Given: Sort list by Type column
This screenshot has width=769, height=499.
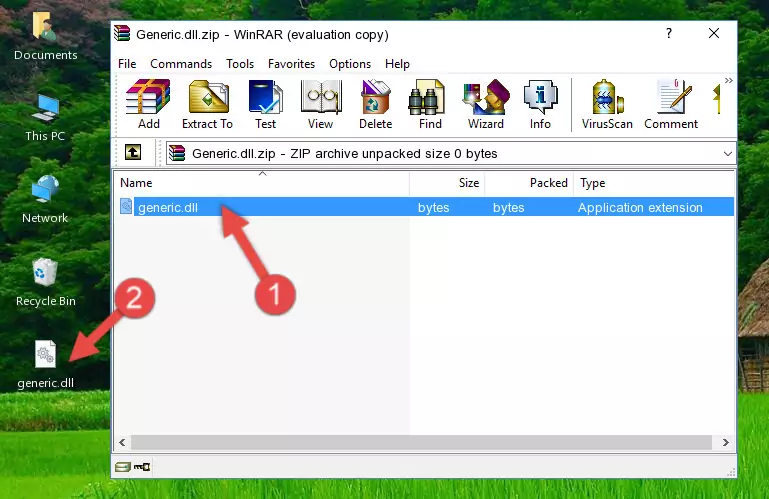Looking at the screenshot, I should pyautogui.click(x=654, y=183).
